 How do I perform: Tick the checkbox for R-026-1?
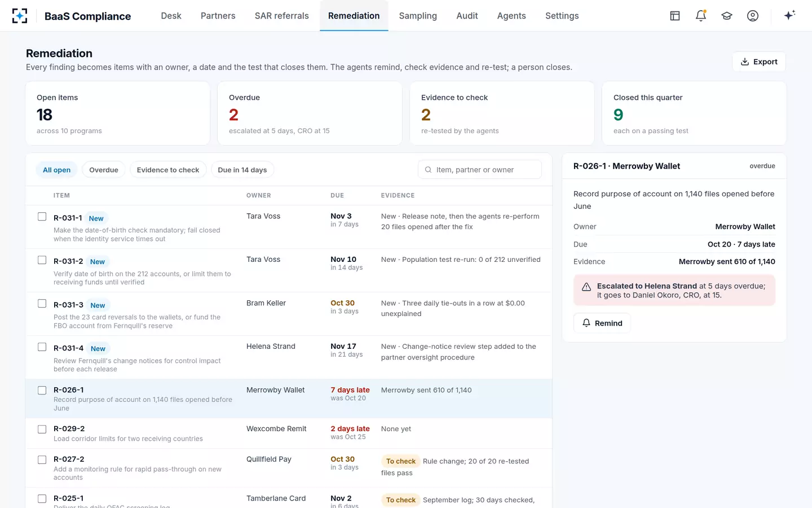(x=42, y=391)
